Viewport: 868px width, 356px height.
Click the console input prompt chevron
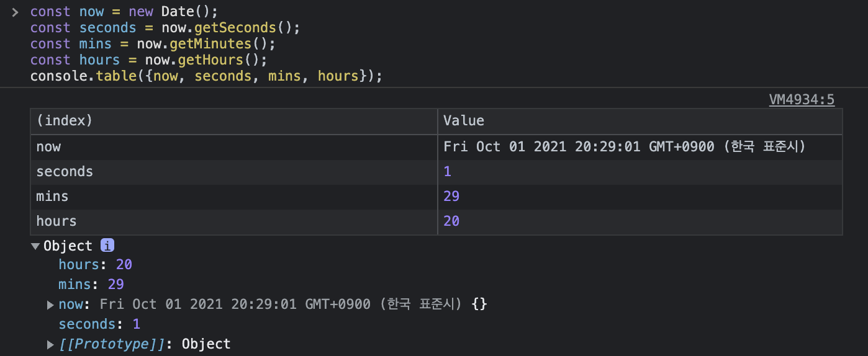16,12
